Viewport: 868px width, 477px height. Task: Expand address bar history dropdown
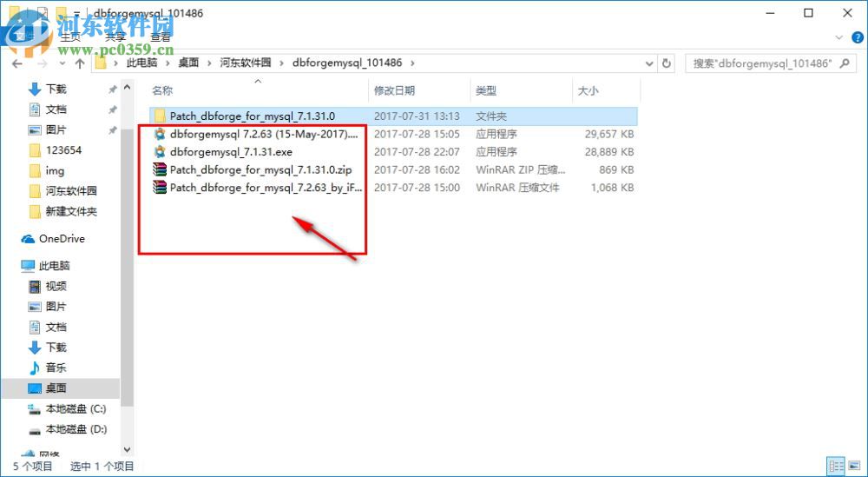click(650, 63)
